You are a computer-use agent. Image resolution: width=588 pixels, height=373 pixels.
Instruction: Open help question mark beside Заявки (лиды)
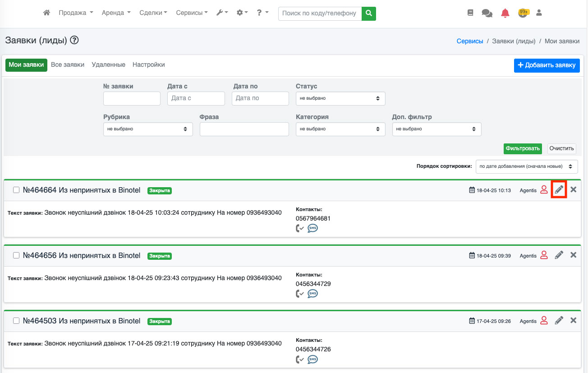(x=74, y=41)
